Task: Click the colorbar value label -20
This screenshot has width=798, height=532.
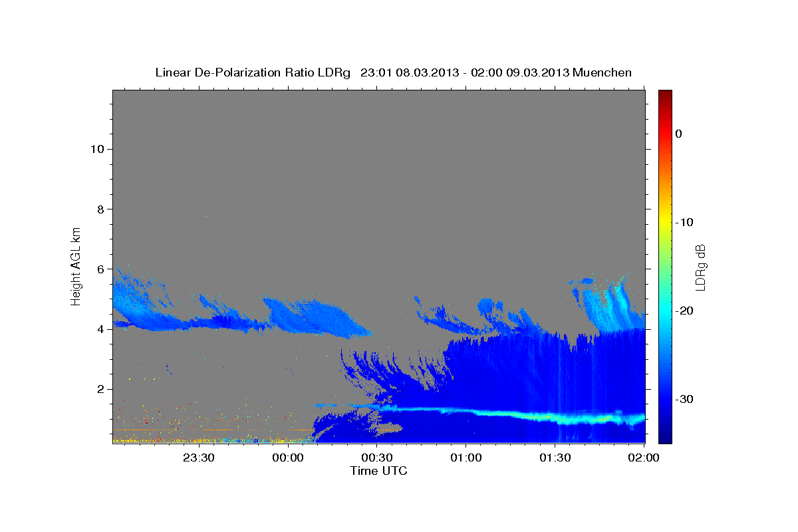Action: coord(685,311)
